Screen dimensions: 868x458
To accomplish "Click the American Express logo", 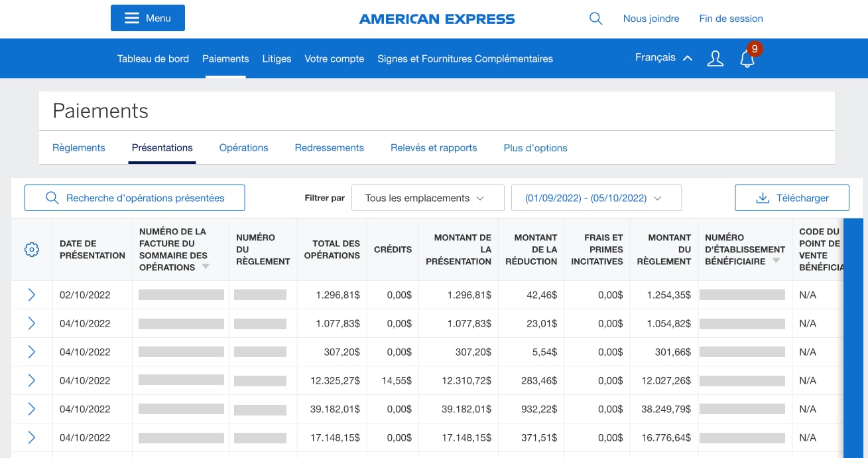I will click(436, 19).
